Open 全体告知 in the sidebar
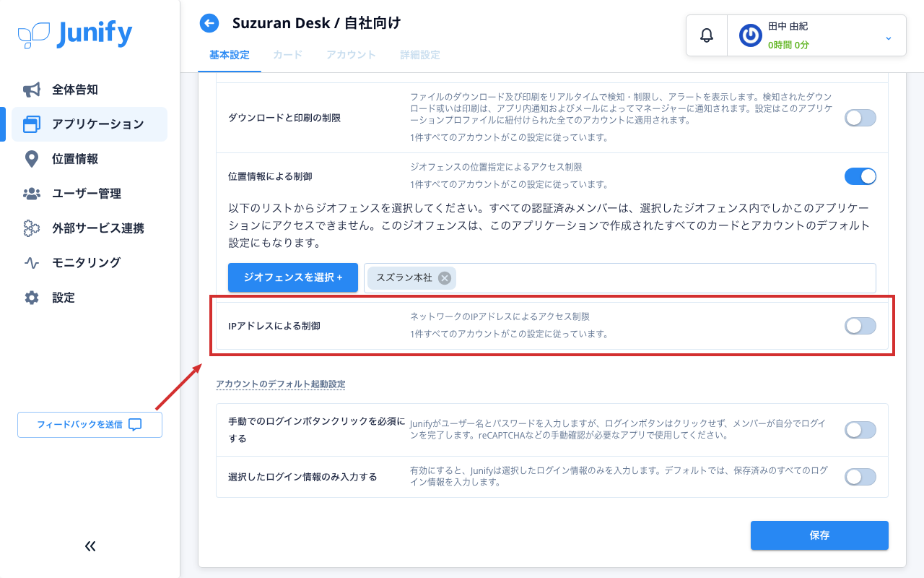924x578 pixels. 90,90
